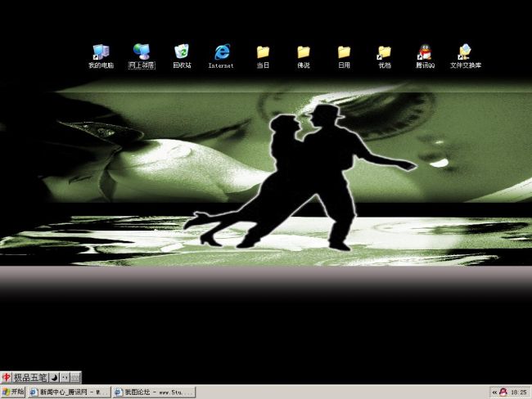Viewport: 532px width, 399px height.
Task: Expand hidden system tray icons arrow
Action: [494, 392]
